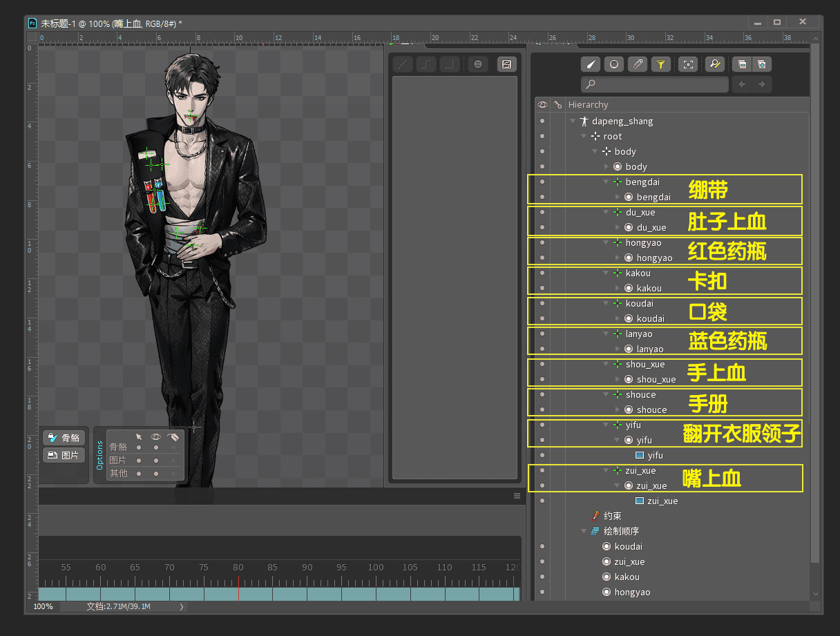Click the expand all tree nodes icon
Image resolution: width=840 pixels, height=636 pixels.
click(x=761, y=64)
